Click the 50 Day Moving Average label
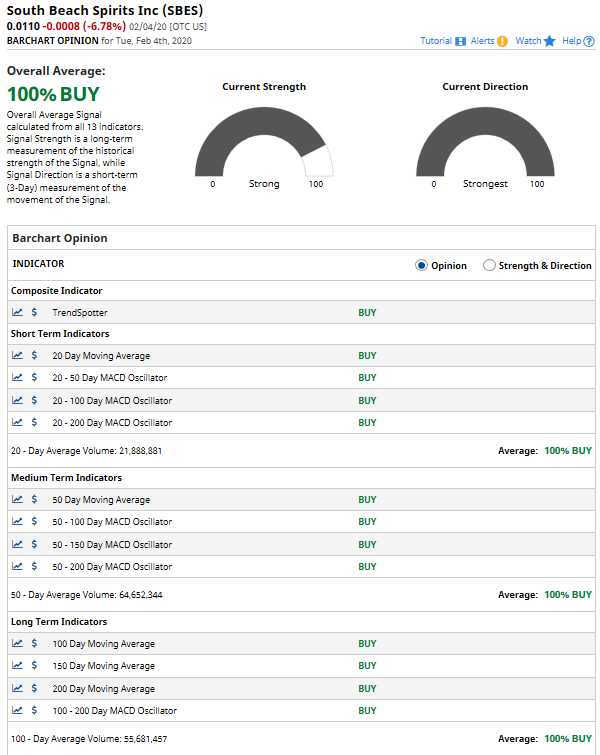The height and width of the screenshot is (755, 600). (101, 500)
